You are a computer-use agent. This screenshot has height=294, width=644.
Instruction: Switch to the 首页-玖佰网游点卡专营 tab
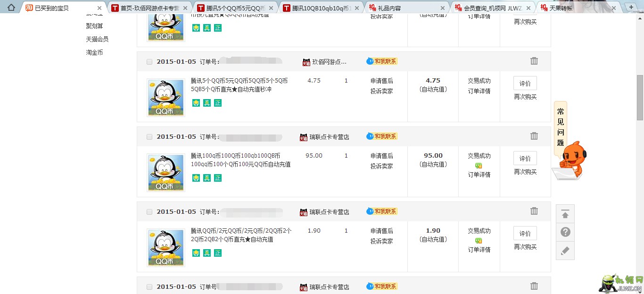coord(149,8)
